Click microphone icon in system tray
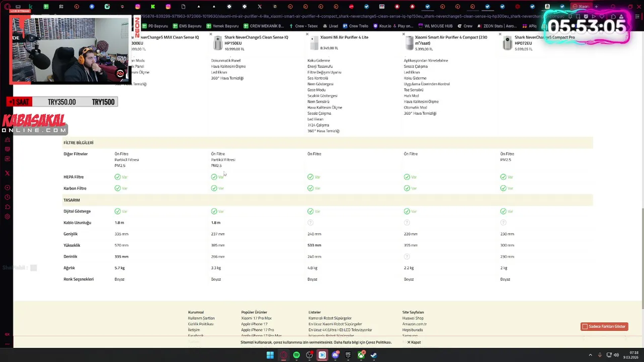Viewport: 644px width, 362px height. 600,355
